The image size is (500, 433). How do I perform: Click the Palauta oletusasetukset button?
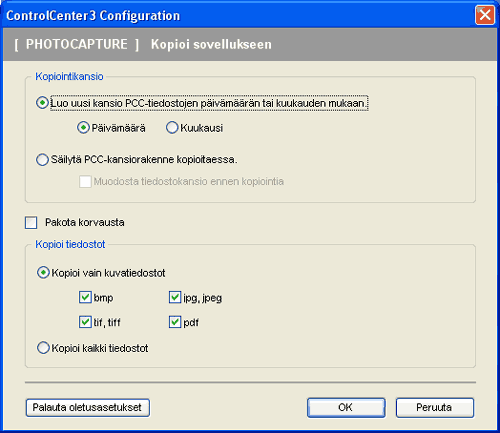(88, 408)
